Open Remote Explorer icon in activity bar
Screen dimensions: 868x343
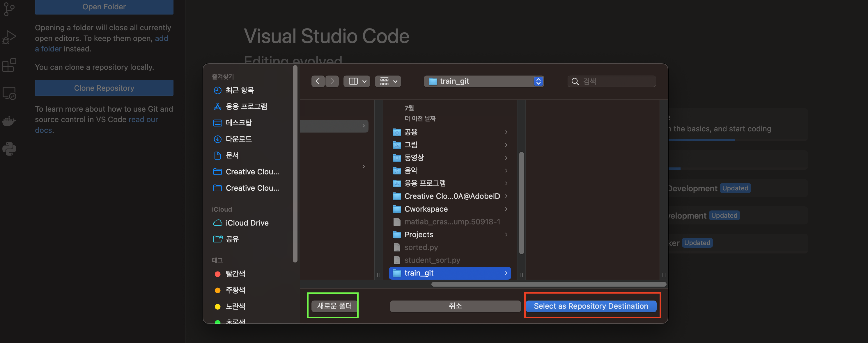coord(9,94)
